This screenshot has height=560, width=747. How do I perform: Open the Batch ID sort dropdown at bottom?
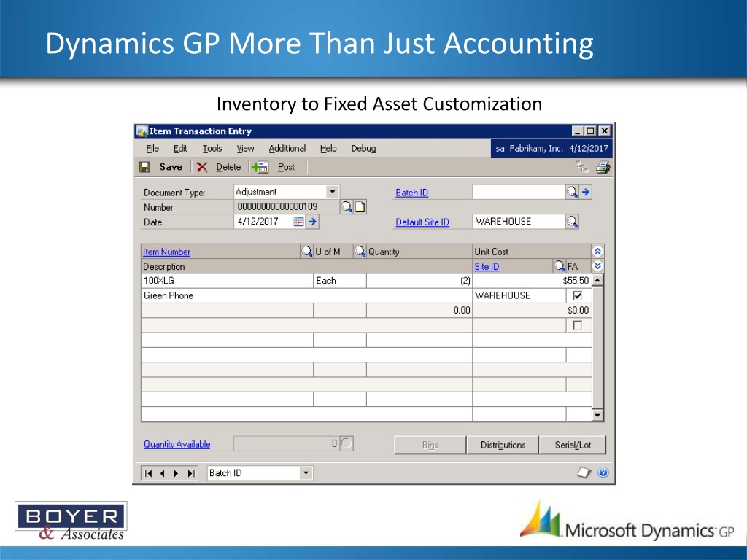tap(306, 472)
